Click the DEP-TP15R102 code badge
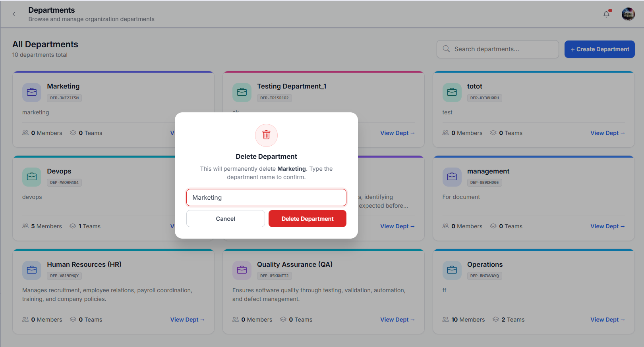 click(x=275, y=98)
